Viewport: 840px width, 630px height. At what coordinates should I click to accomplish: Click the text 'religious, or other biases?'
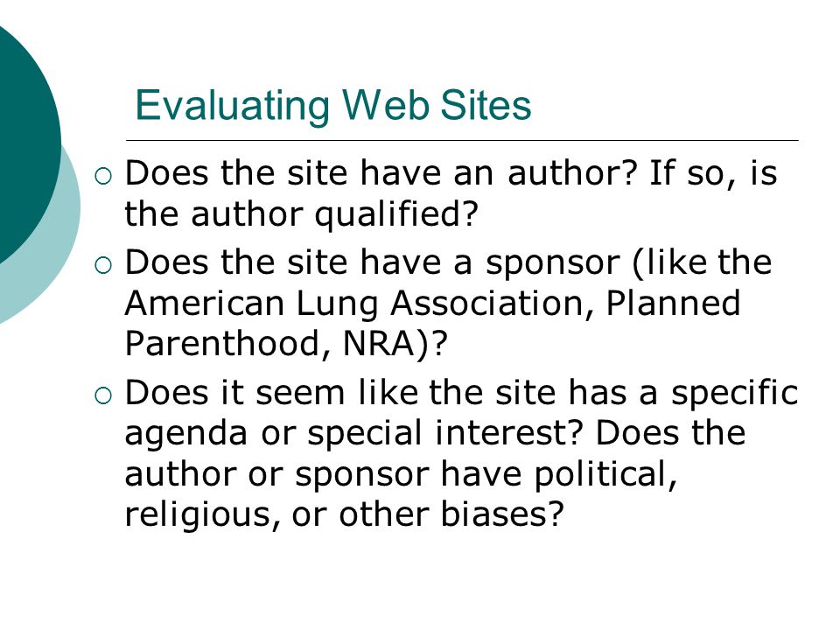point(344,514)
